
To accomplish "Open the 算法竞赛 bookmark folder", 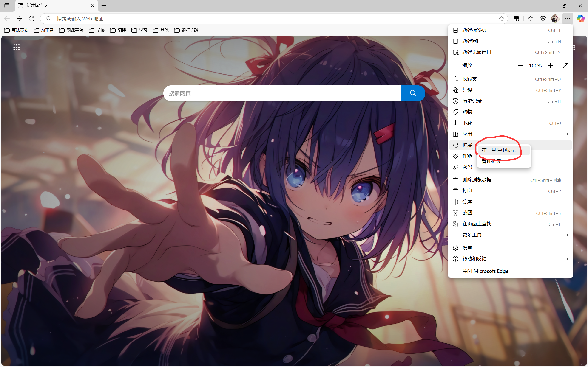I will point(16,30).
